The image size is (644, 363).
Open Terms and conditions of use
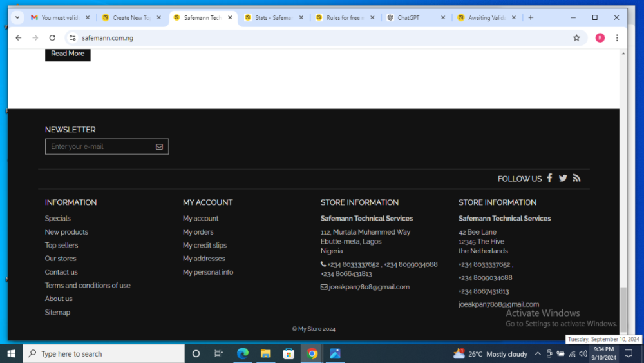88,285
